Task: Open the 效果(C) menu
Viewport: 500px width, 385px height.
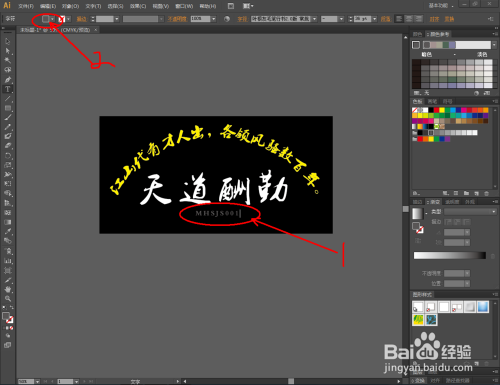Action: (x=138, y=6)
